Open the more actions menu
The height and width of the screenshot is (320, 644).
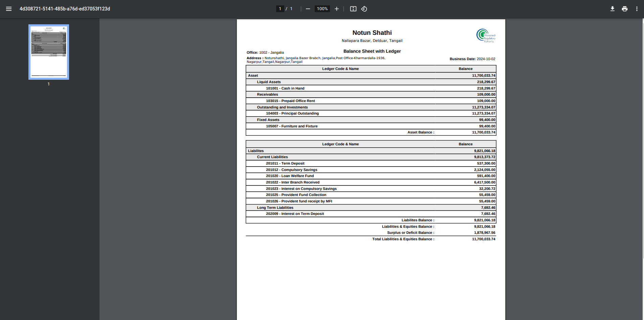637,9
